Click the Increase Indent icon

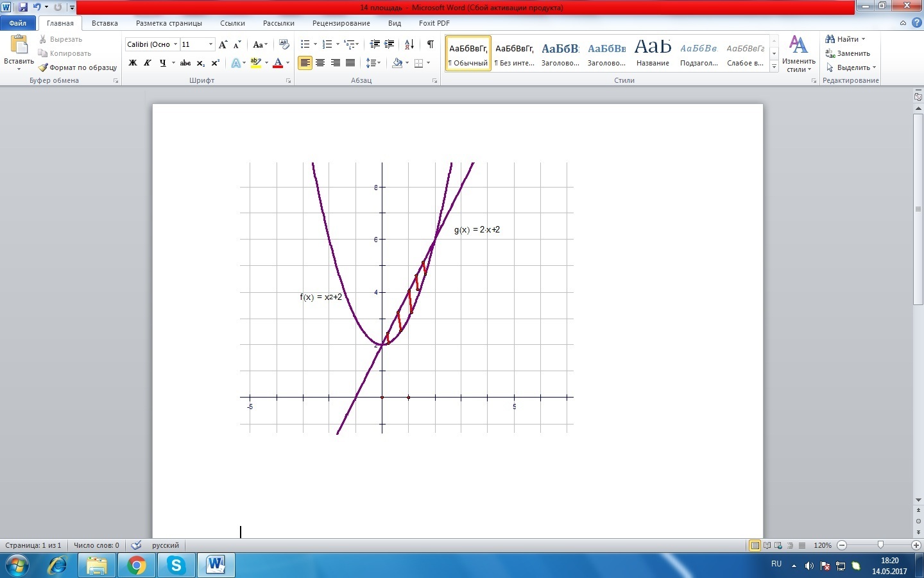coord(389,44)
